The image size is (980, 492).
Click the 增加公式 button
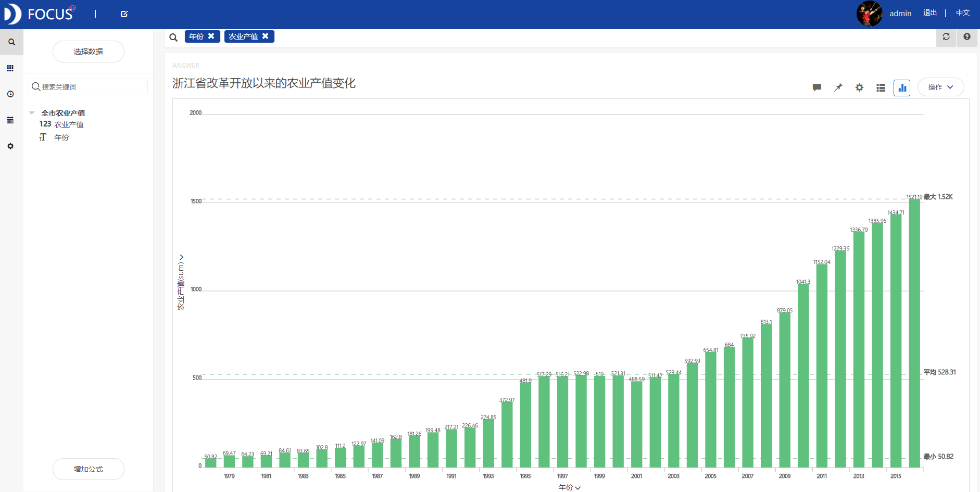click(89, 469)
